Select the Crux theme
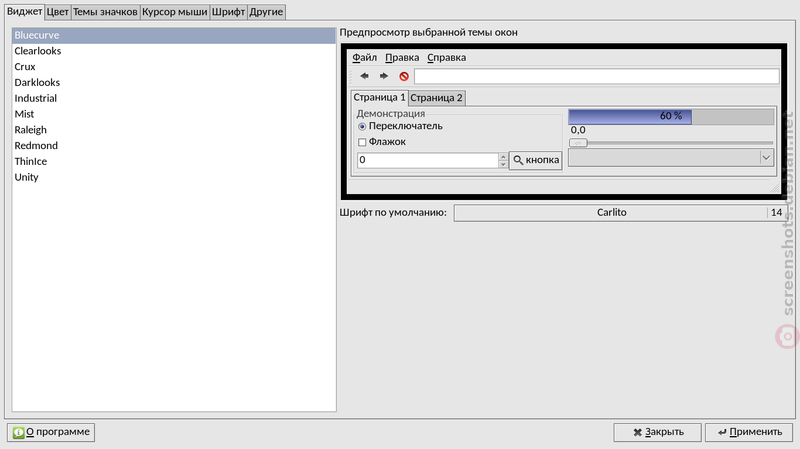 coord(173,67)
